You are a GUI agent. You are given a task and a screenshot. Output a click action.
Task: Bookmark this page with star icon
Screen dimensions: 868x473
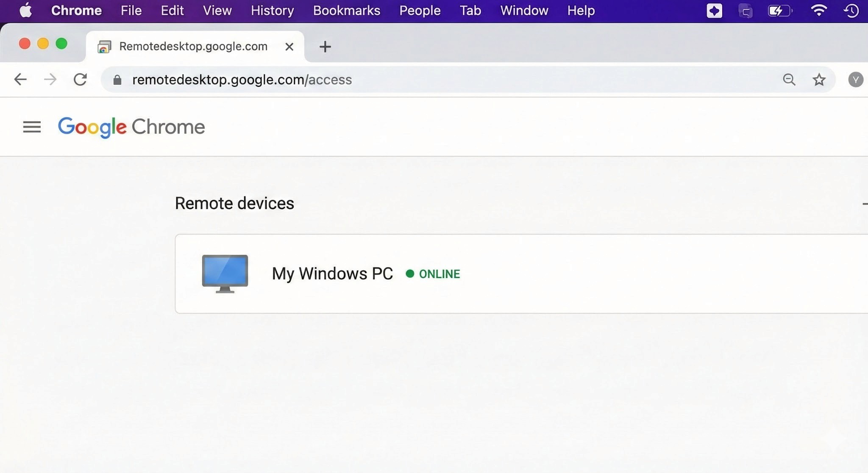[x=819, y=79]
